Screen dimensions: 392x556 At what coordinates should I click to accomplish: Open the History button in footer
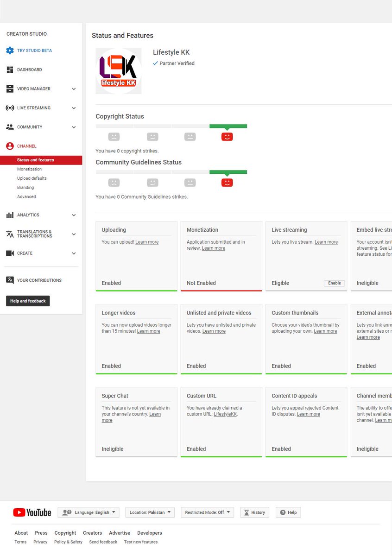[x=254, y=512]
